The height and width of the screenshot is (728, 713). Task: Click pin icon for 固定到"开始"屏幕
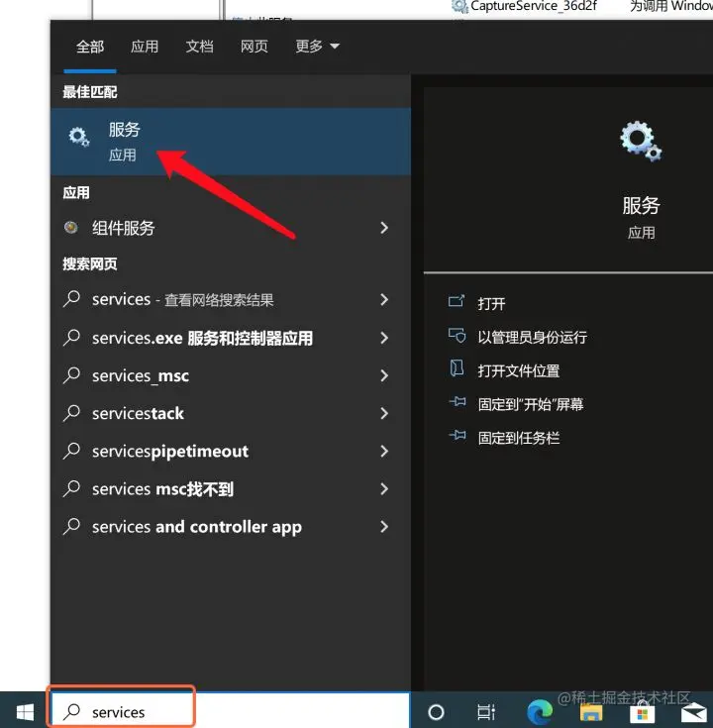[458, 401]
